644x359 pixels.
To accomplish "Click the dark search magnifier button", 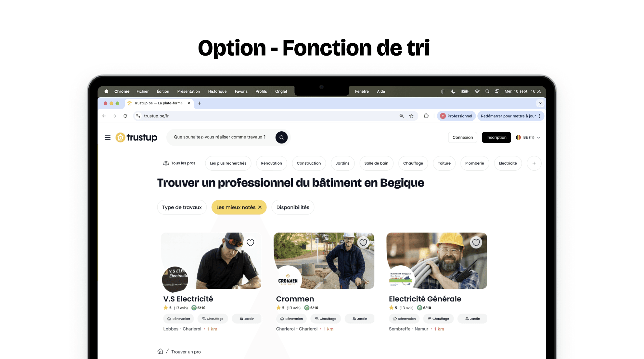I will (x=281, y=137).
